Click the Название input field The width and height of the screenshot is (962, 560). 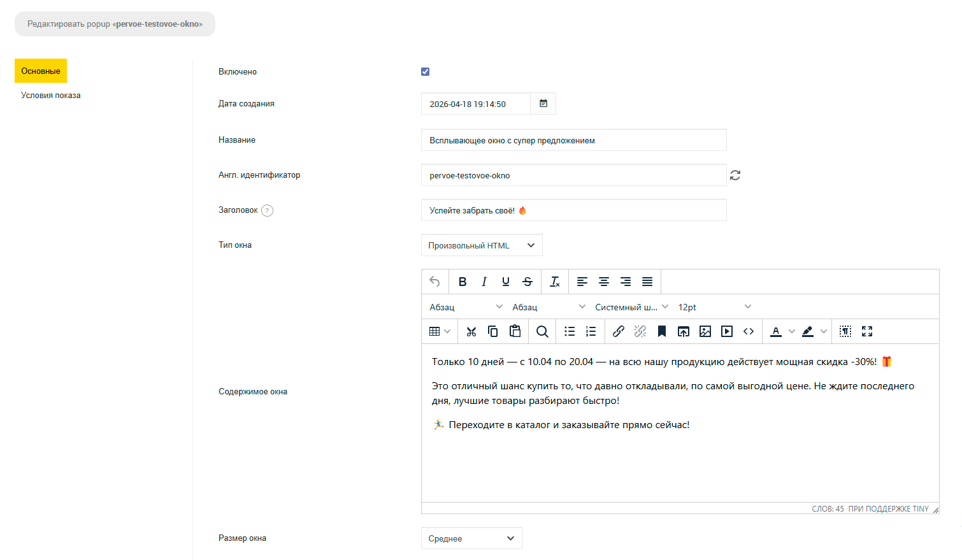pyautogui.click(x=573, y=140)
